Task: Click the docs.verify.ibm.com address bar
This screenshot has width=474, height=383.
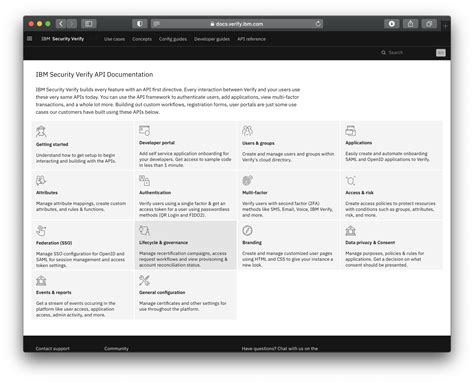Action: tap(237, 24)
